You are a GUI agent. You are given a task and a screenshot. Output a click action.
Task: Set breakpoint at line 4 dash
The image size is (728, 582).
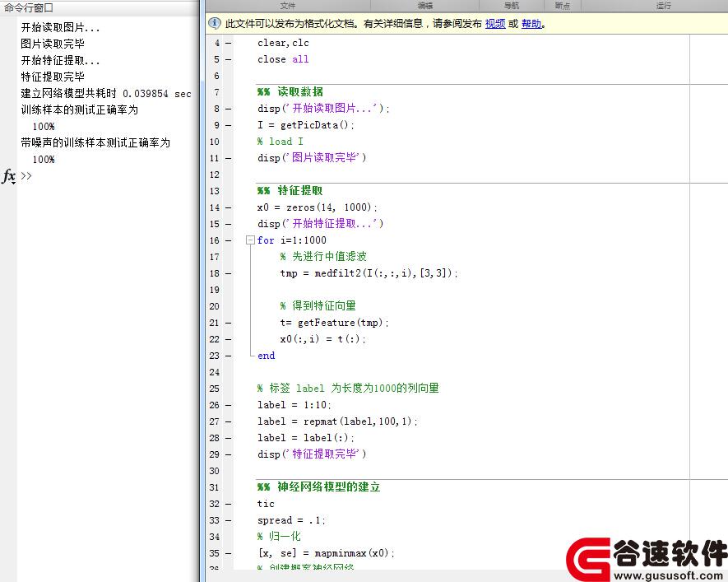tap(228, 43)
